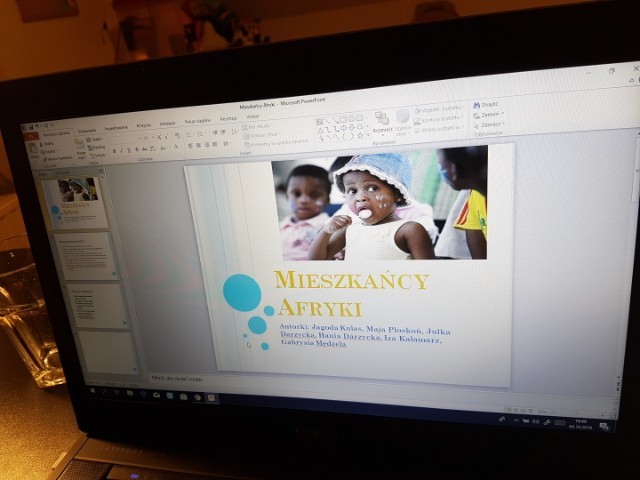Click the Rozmieść (Arrange) icon

pyautogui.click(x=382, y=122)
